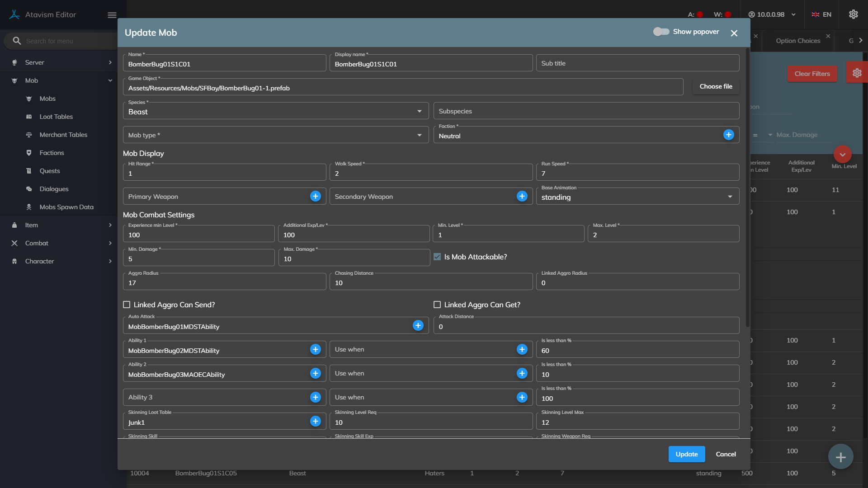Open Loot Tables in sidebar menu
This screenshot has height=488, width=868.
pos(56,117)
